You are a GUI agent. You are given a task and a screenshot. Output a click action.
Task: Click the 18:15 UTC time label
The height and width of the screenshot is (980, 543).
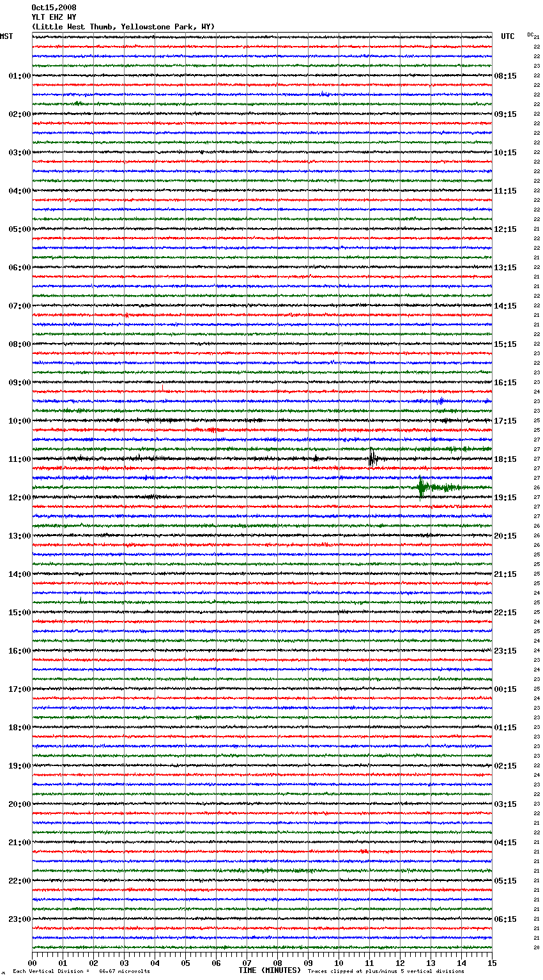tap(505, 459)
